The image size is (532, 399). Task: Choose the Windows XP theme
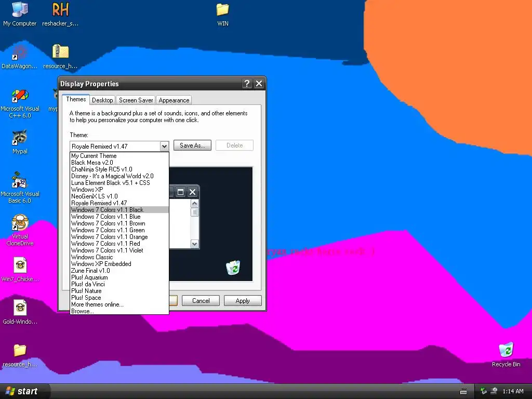(119, 190)
